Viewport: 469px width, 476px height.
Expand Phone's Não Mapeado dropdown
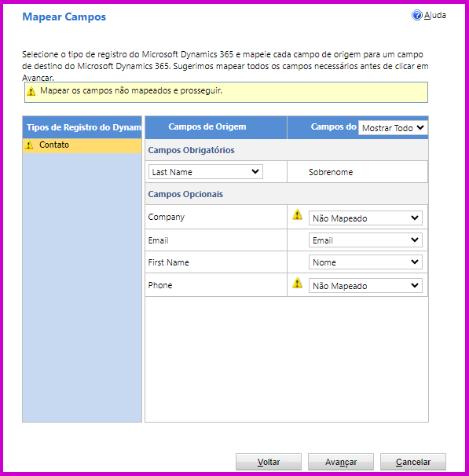pyautogui.click(x=365, y=286)
